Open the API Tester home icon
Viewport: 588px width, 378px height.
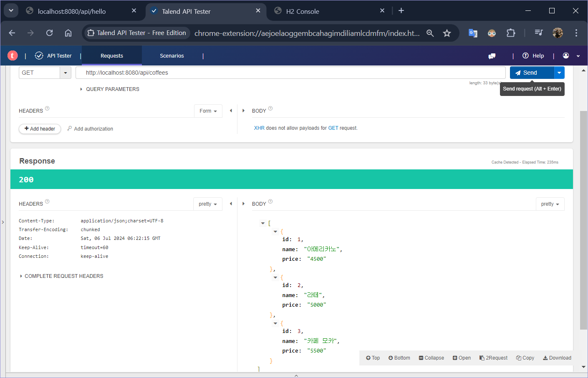coord(53,55)
